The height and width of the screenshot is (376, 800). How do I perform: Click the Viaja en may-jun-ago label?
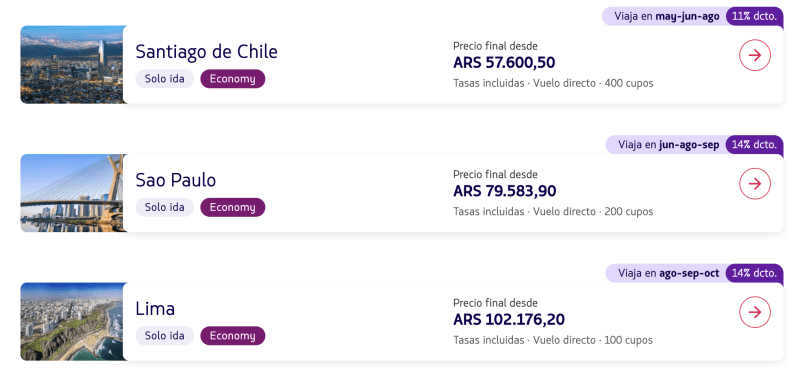[666, 16]
